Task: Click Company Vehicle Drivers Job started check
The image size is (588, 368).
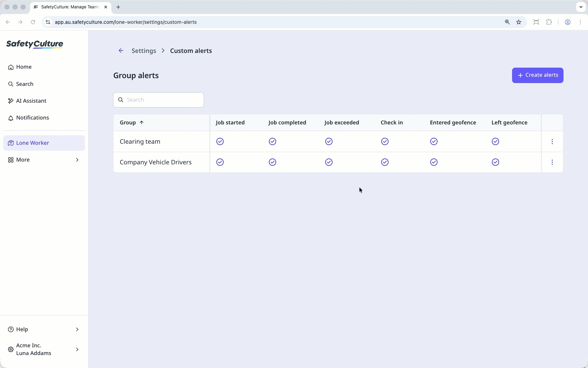Action: pos(220,162)
